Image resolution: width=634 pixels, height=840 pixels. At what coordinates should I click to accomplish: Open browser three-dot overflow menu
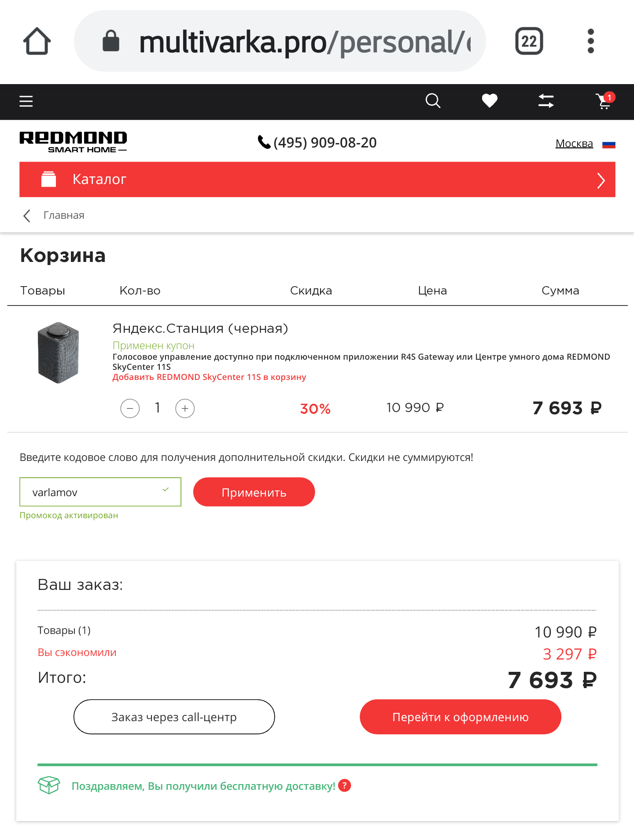[591, 41]
